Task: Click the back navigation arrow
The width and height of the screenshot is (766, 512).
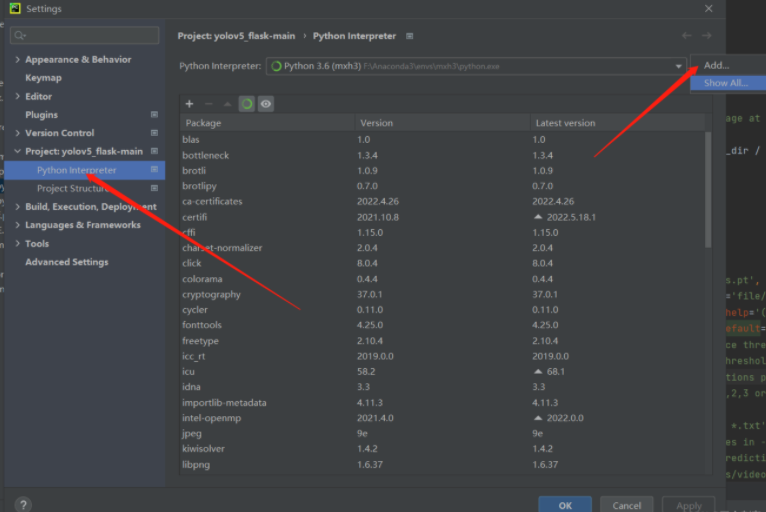Action: coord(687,36)
